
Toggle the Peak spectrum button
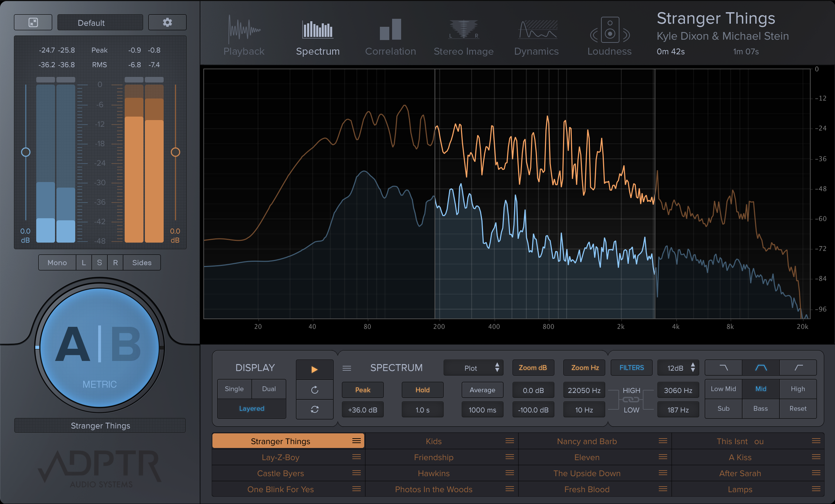(x=362, y=390)
